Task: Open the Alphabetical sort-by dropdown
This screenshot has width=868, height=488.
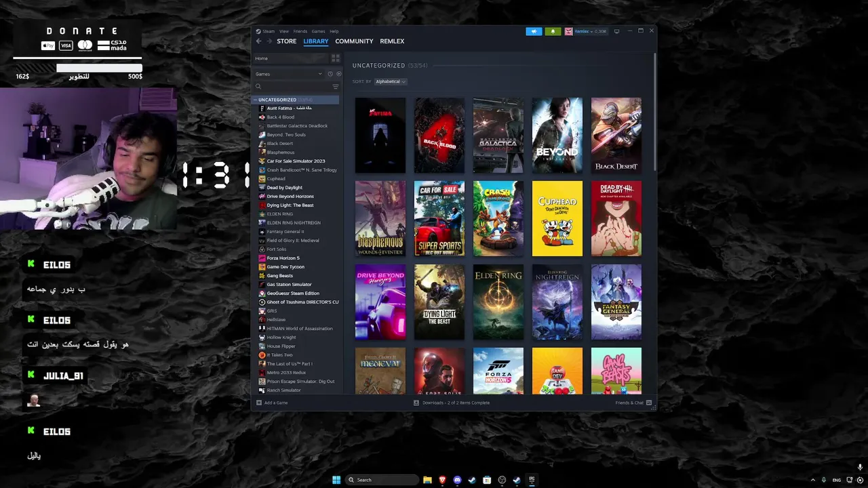Action: [x=391, y=81]
